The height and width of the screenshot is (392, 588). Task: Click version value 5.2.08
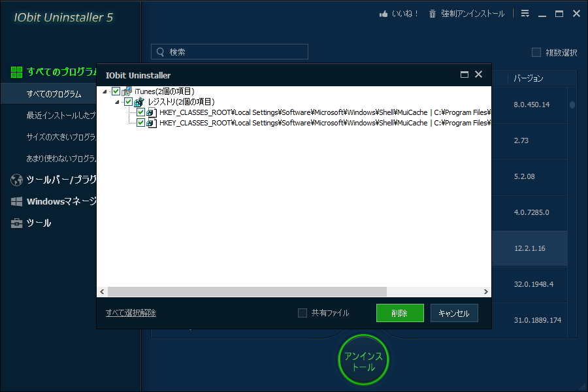coord(524,176)
